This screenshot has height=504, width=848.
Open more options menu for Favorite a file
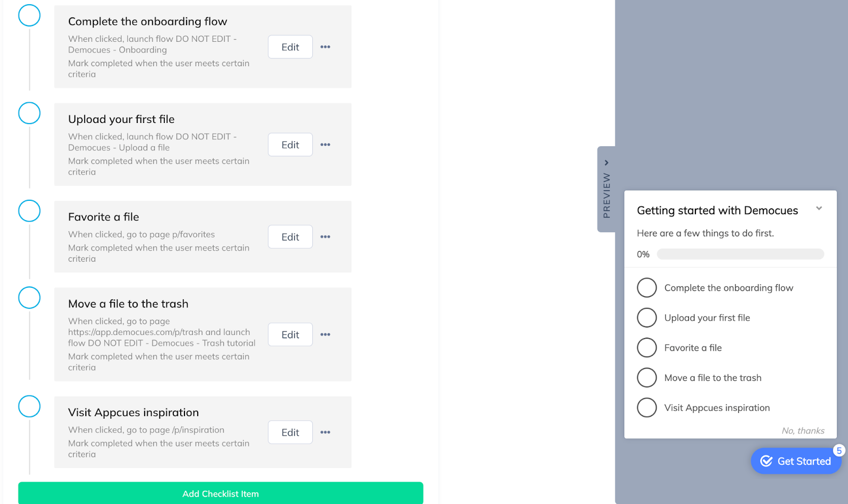coord(325,237)
